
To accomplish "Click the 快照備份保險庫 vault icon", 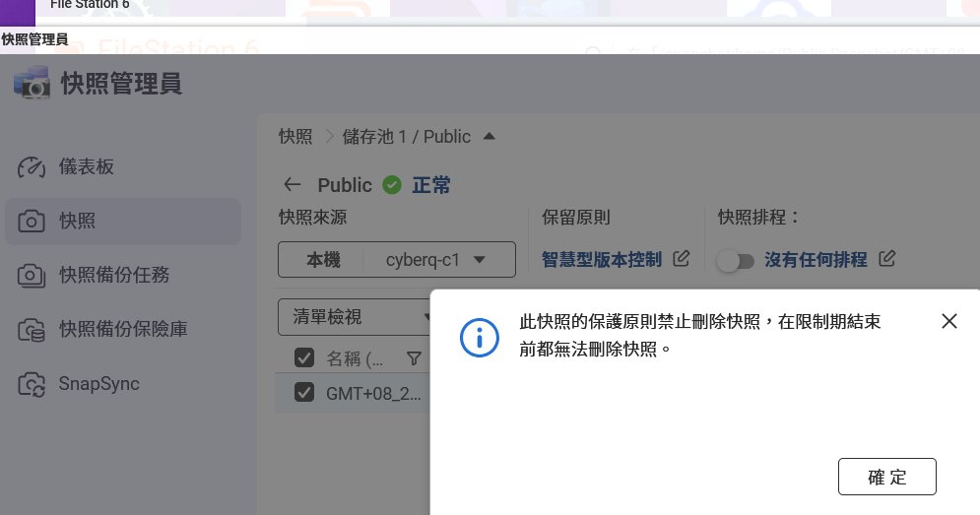I will [33, 330].
